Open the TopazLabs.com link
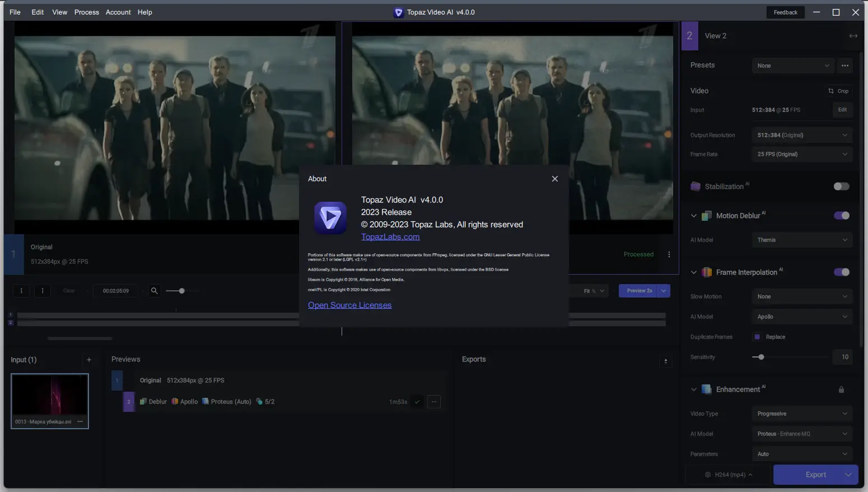The width and height of the screenshot is (868, 492). (390, 237)
